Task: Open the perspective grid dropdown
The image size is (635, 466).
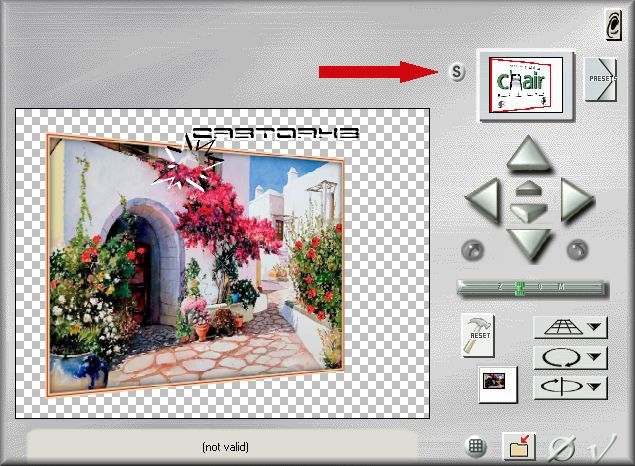Action: click(x=571, y=327)
